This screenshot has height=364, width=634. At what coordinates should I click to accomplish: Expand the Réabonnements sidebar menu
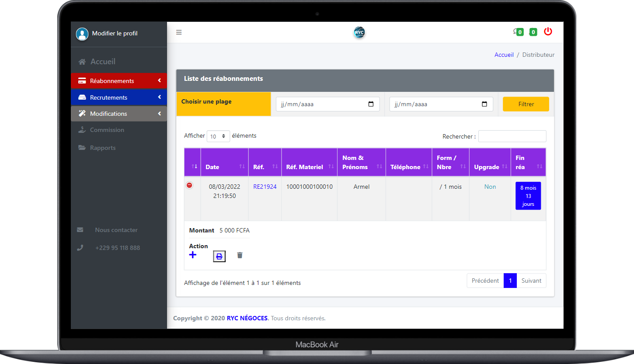(x=118, y=81)
